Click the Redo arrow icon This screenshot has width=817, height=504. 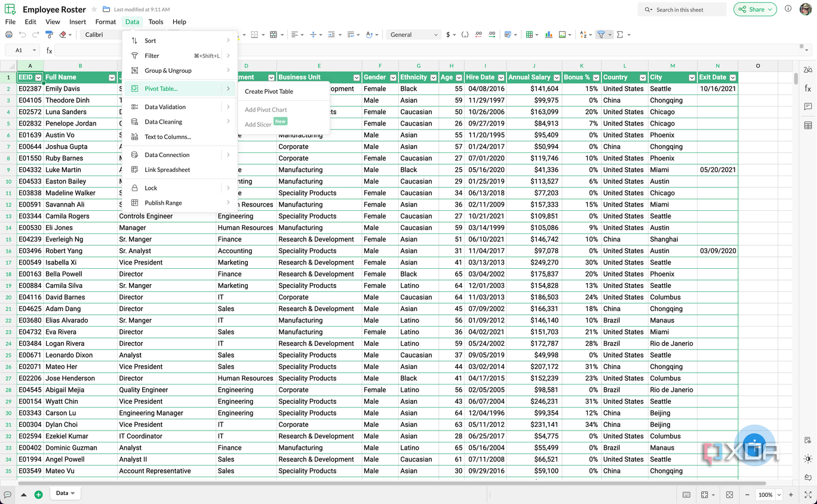pyautogui.click(x=35, y=35)
